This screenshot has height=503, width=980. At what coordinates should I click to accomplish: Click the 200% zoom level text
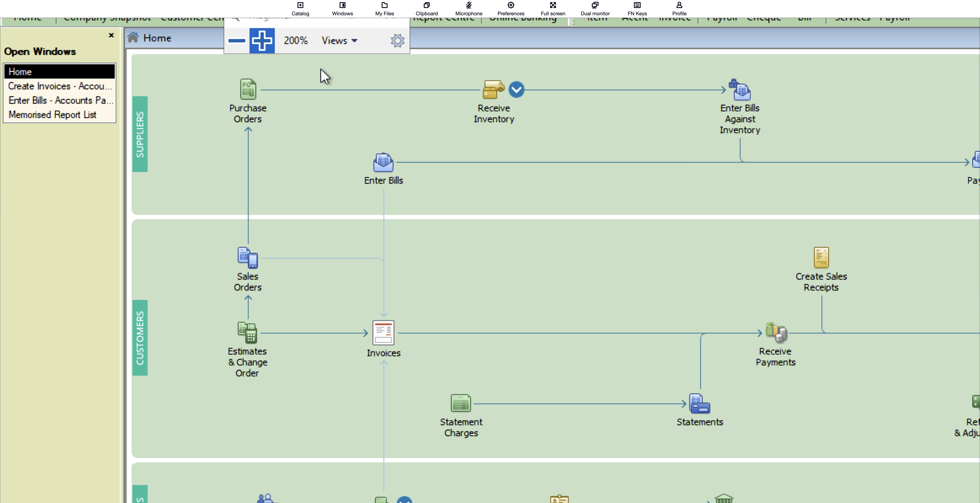click(x=296, y=40)
